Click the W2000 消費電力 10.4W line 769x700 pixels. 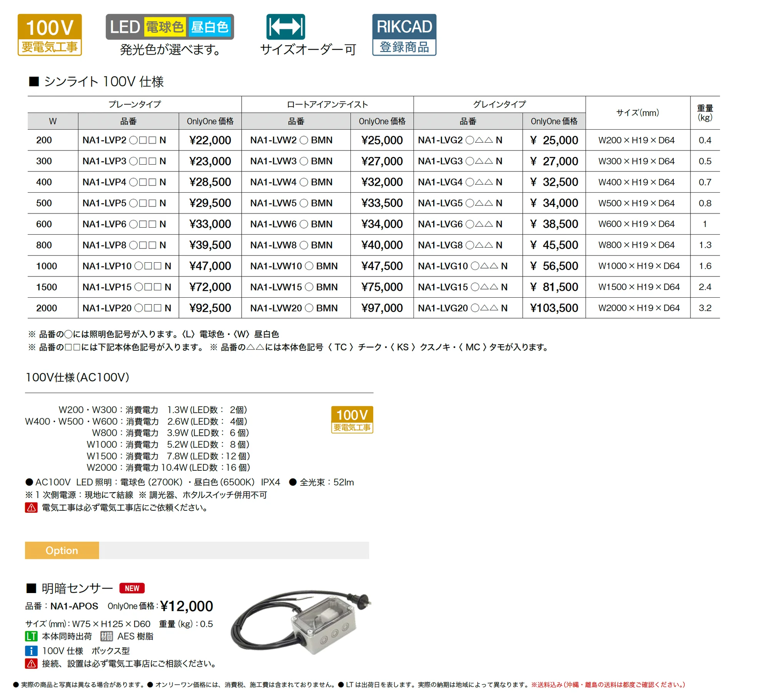pyautogui.click(x=168, y=468)
